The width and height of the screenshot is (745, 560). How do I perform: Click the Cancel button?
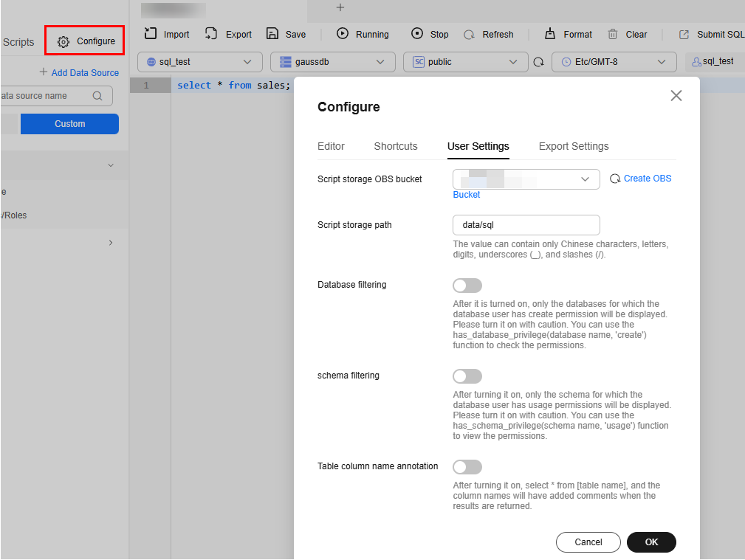click(588, 542)
